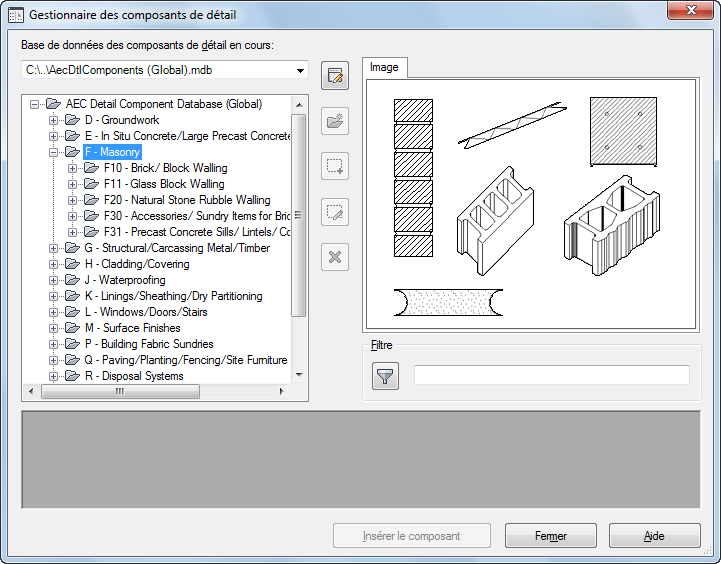Click the tree vertical scrollbar thumb
721x564 pixels.
click(x=299, y=215)
